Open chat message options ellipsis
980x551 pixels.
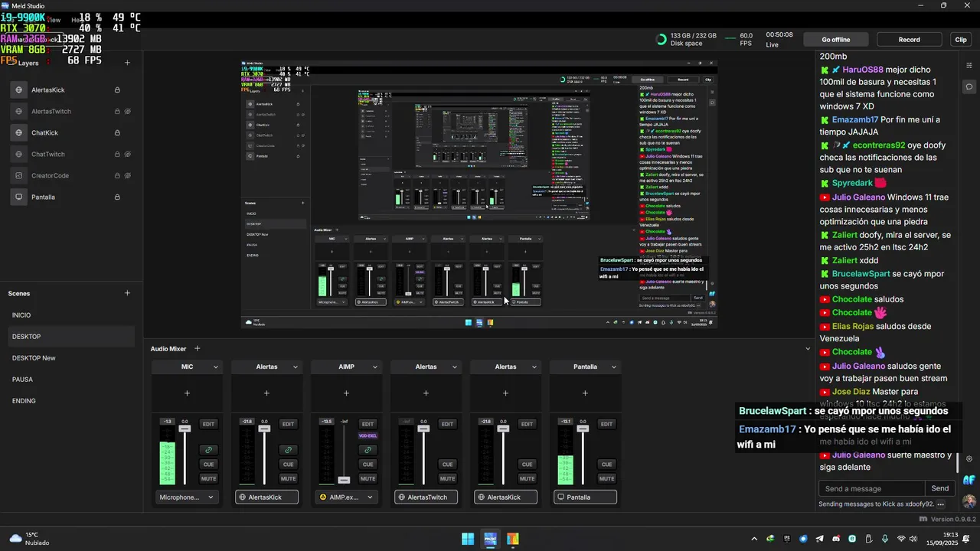[x=941, y=504]
